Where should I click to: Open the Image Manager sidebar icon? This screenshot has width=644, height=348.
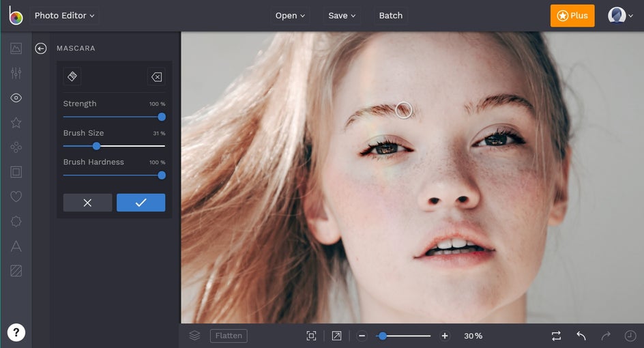coord(16,48)
